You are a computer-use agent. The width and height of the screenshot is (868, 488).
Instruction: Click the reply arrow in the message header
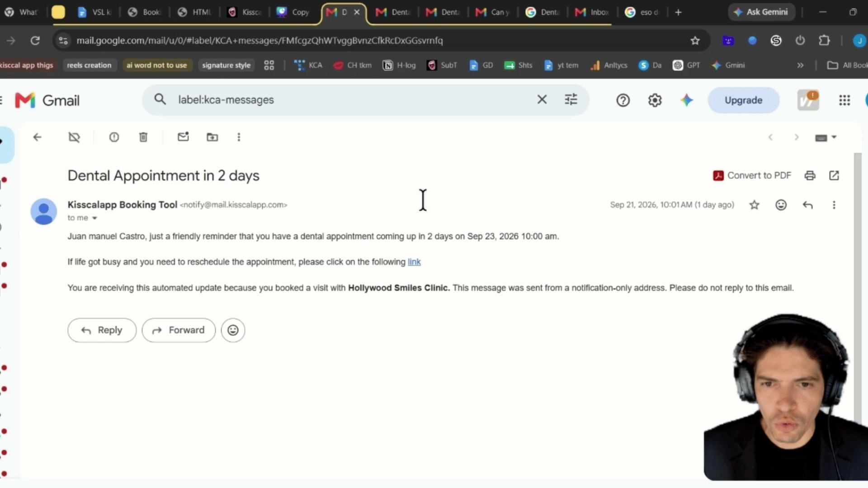pyautogui.click(x=807, y=205)
